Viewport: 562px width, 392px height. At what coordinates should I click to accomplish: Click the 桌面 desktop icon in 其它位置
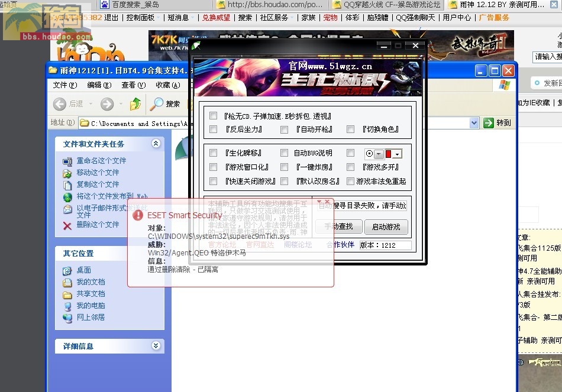67,271
